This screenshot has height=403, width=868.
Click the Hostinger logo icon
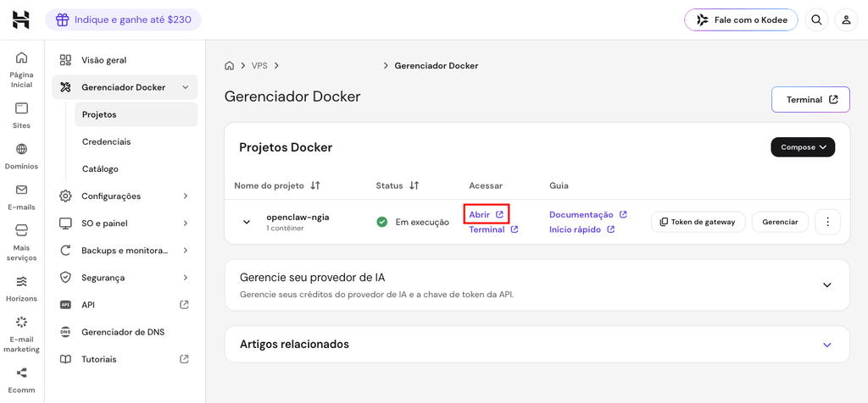tap(21, 20)
